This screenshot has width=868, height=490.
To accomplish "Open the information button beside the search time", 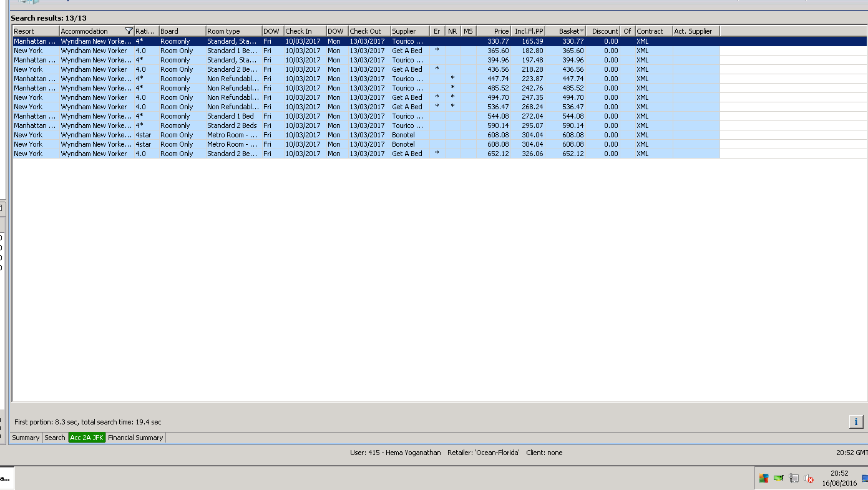I will (856, 422).
